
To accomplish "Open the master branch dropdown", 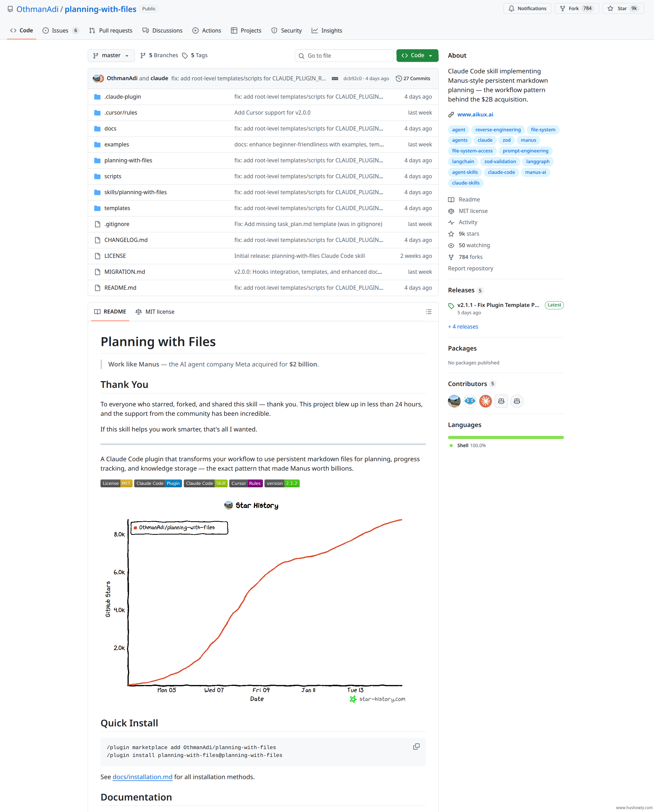I will 111,55.
